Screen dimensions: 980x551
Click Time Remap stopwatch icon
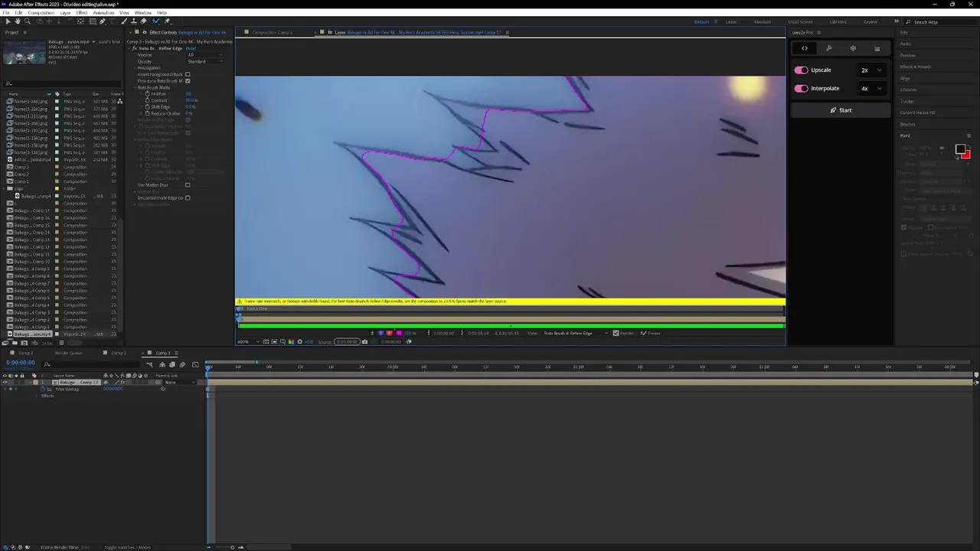point(43,389)
